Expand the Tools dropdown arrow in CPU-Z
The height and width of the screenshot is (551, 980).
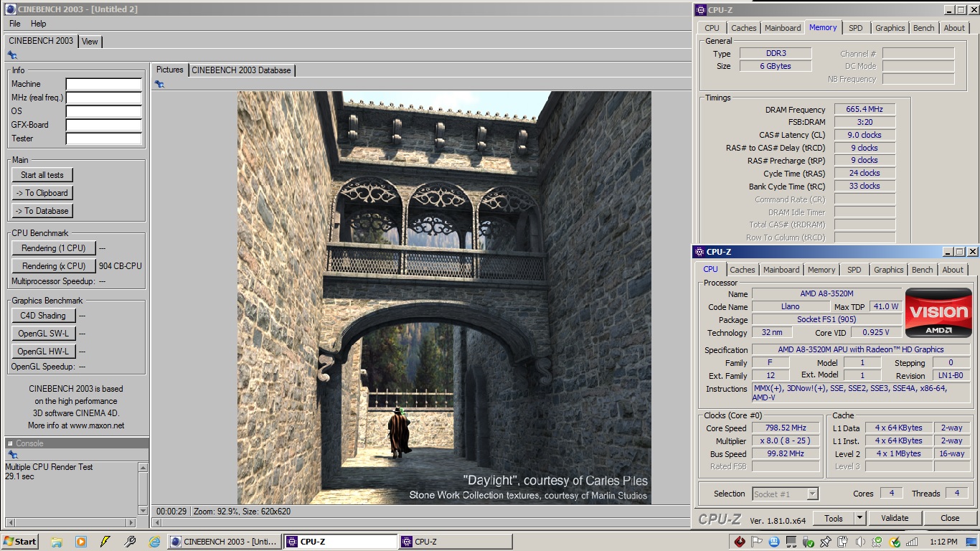click(x=859, y=518)
